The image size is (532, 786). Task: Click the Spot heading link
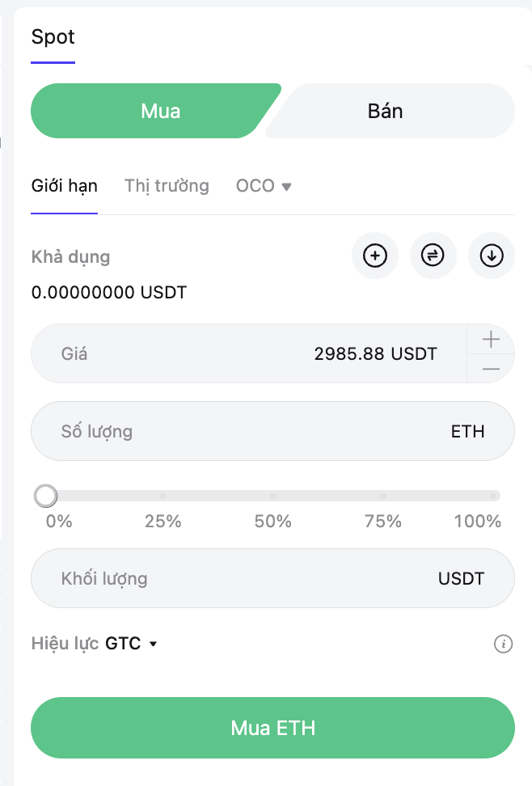pos(53,37)
